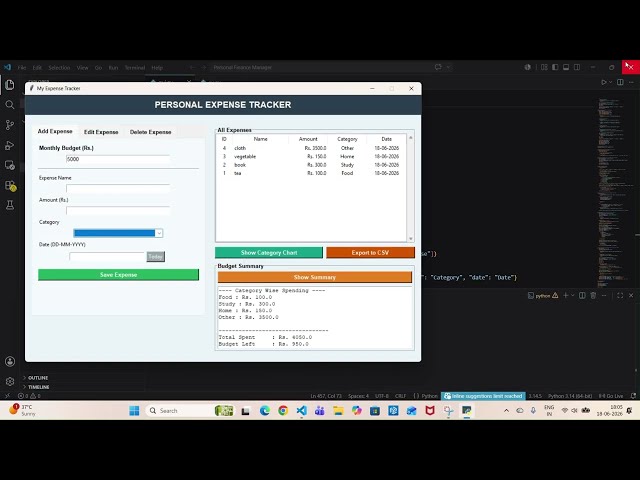Click the Monthly Budget input field

[118, 159]
